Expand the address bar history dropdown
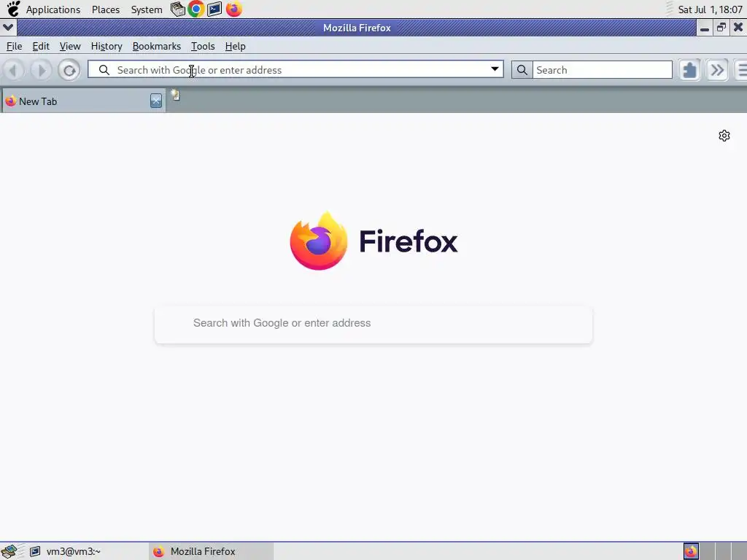 495,69
